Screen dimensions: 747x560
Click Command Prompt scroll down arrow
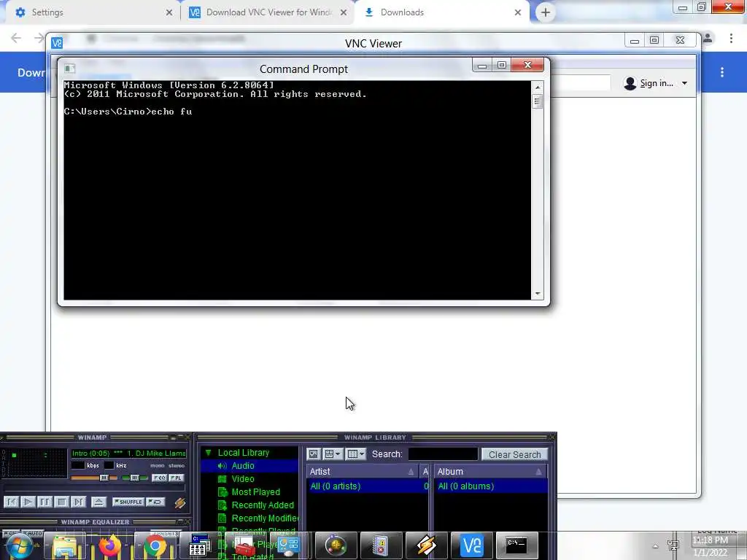coord(538,294)
